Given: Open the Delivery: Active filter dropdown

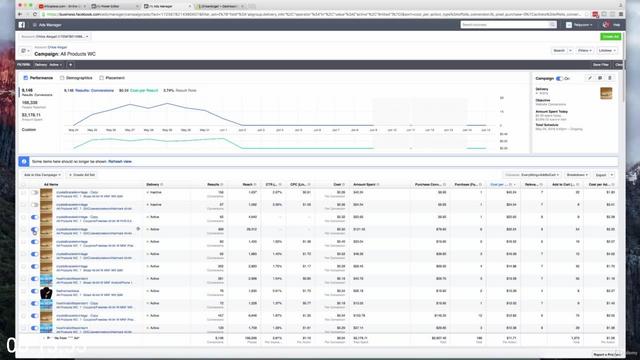Looking at the screenshot, I should [x=48, y=64].
